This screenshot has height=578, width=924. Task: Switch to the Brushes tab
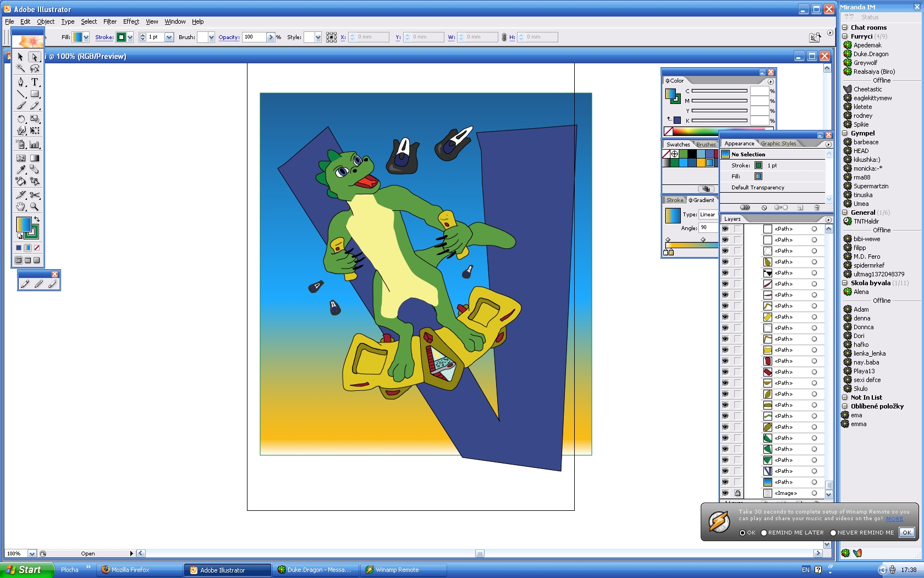[x=706, y=145]
